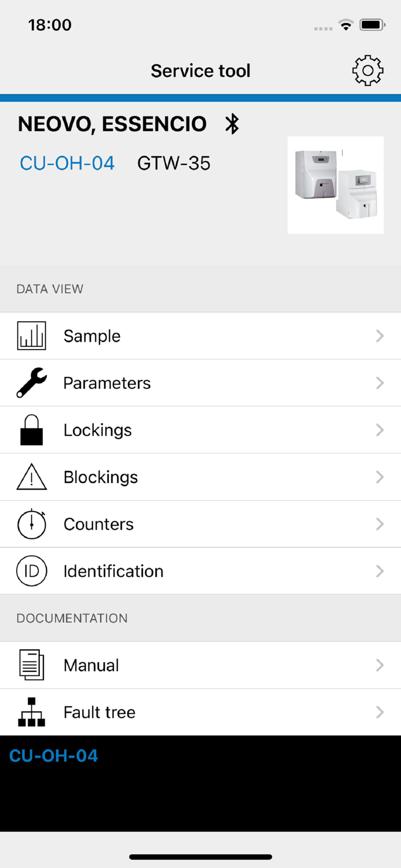Click the Blockings warning triangle icon
The image size is (401, 868).
(32, 477)
